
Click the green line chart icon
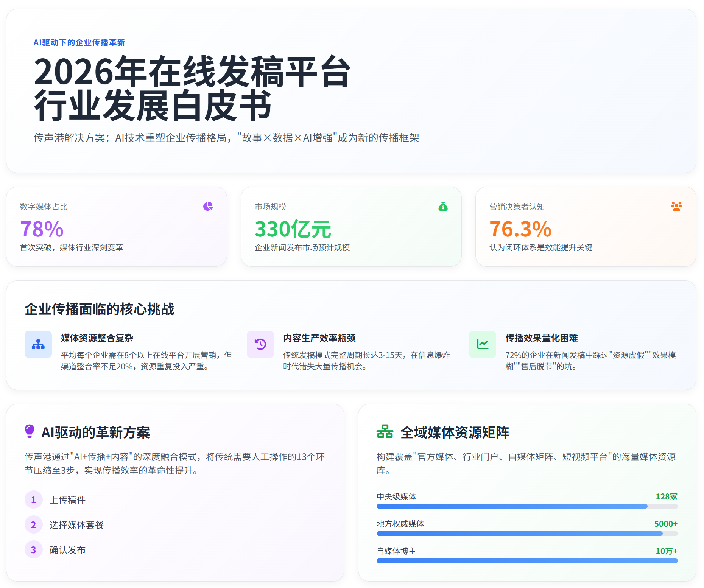click(x=483, y=344)
